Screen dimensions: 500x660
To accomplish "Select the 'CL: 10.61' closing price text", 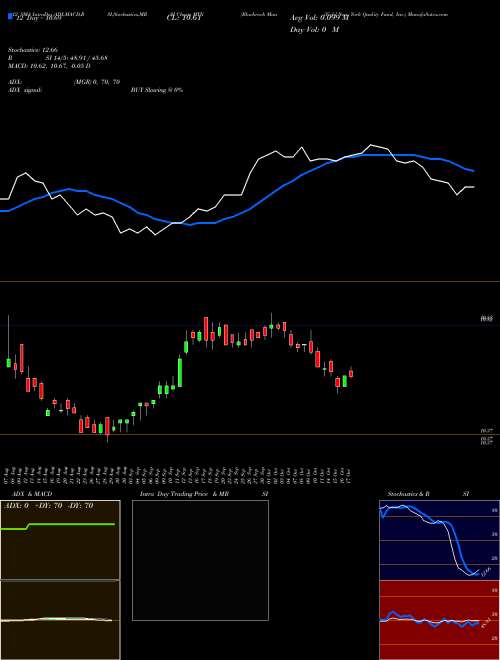I will (x=184, y=18).
